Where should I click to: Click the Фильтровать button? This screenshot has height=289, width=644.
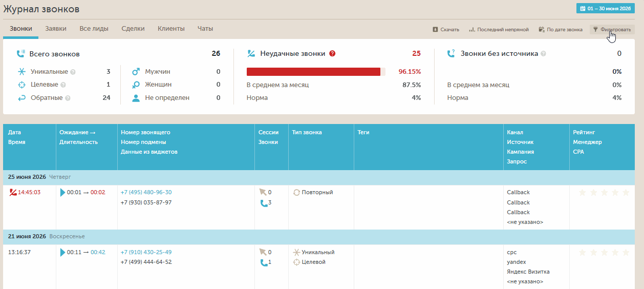click(x=612, y=30)
